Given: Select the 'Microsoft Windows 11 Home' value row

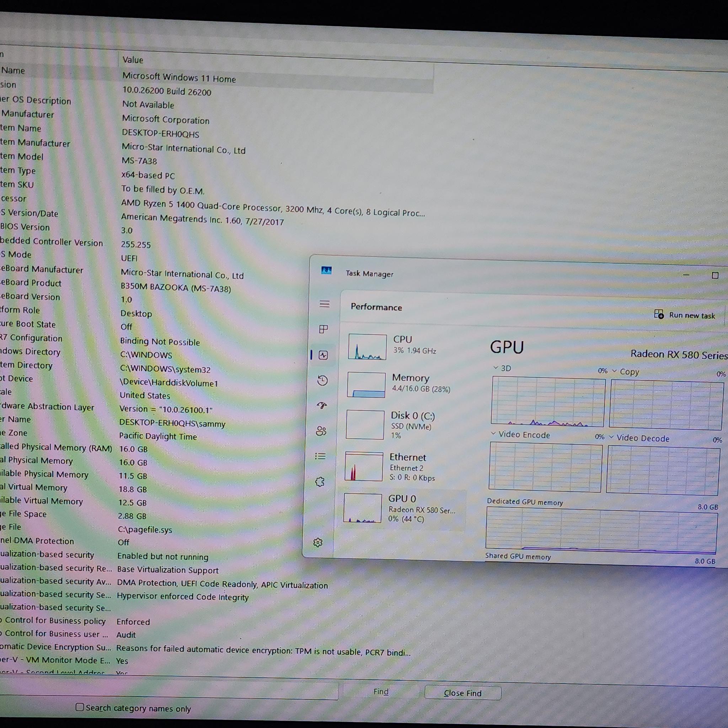Looking at the screenshot, I should pos(179,77).
